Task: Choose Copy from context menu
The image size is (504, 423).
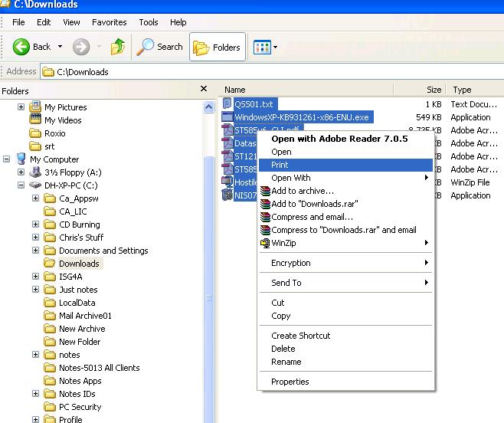Action: pos(346,316)
